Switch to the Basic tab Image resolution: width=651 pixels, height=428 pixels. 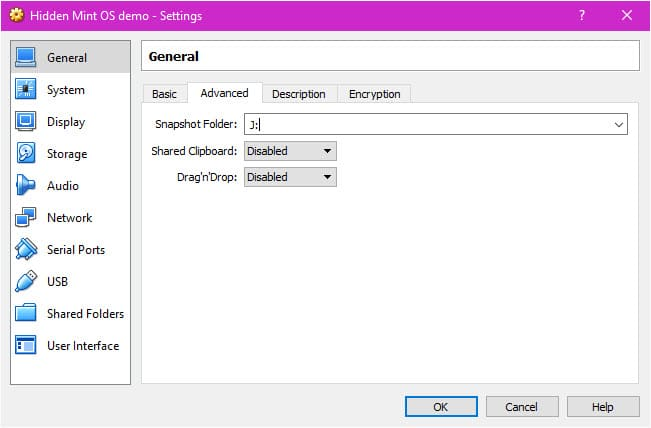point(164,94)
